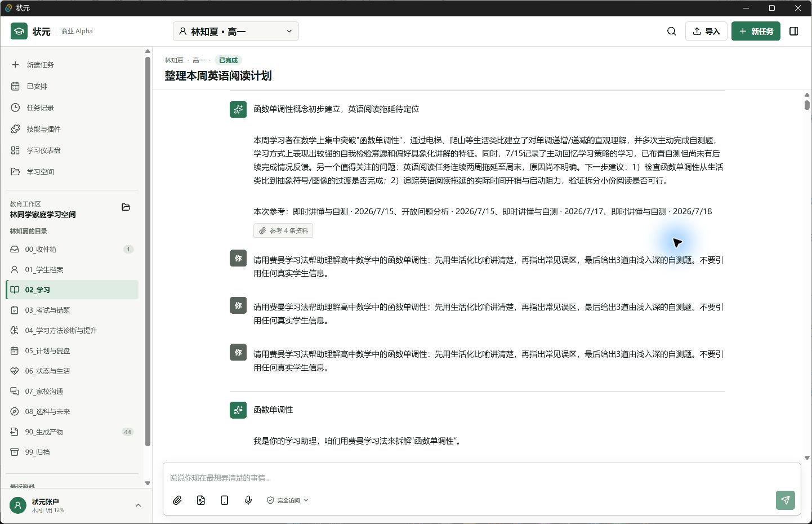Click the puzzle icon of 技能与插件

click(x=15, y=129)
